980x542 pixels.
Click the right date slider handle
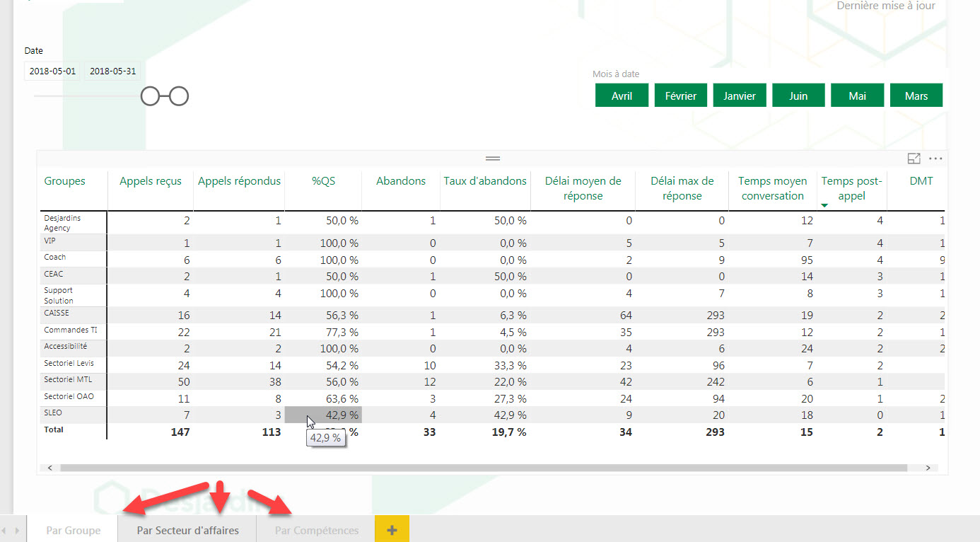point(179,96)
